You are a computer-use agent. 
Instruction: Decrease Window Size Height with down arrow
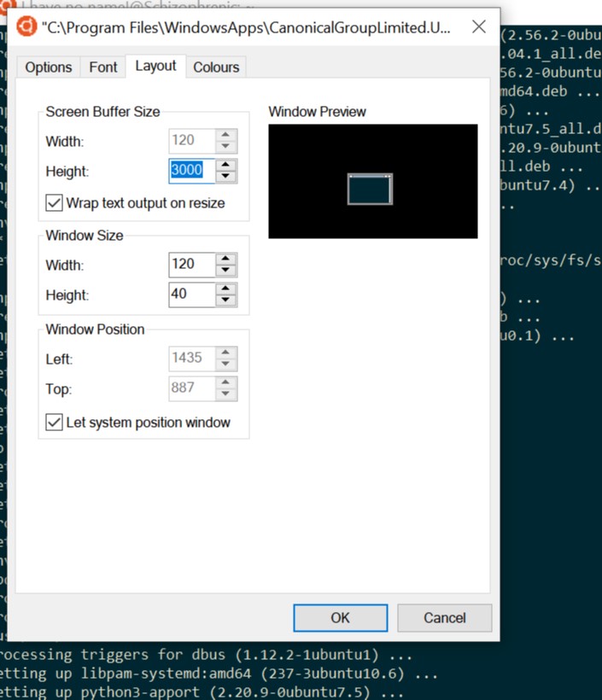226,300
